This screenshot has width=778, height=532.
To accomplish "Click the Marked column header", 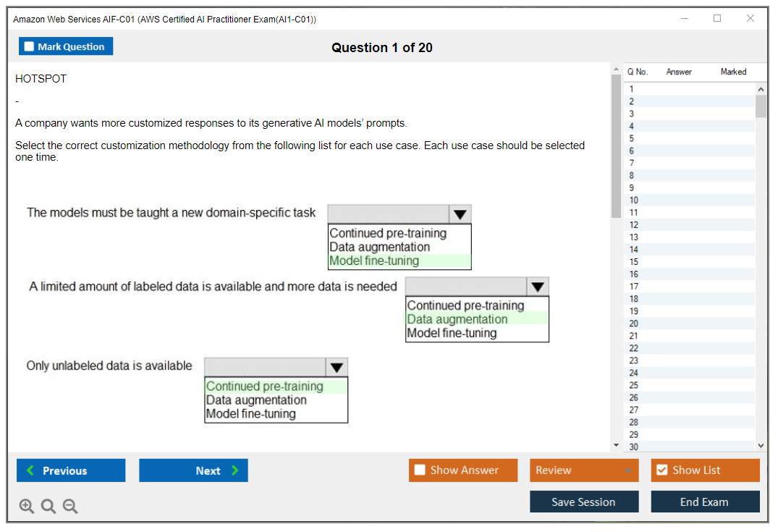I will 733,72.
